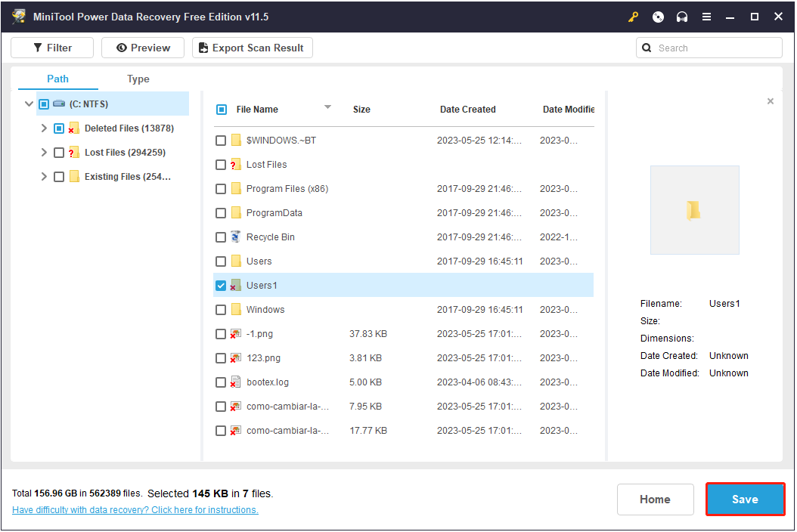Click the folder preview thumbnail
The image size is (797, 532).
click(x=694, y=210)
